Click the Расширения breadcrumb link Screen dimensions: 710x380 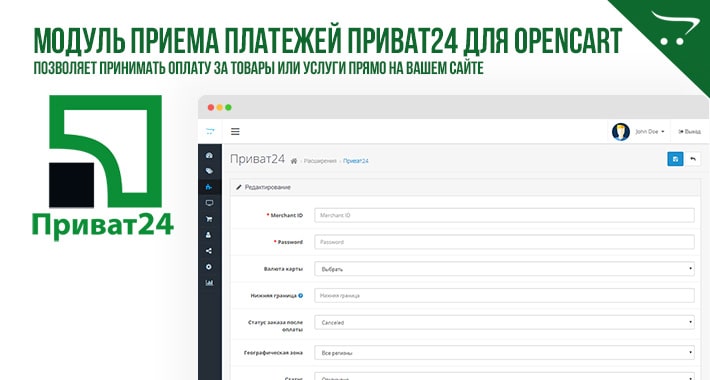tap(320, 161)
